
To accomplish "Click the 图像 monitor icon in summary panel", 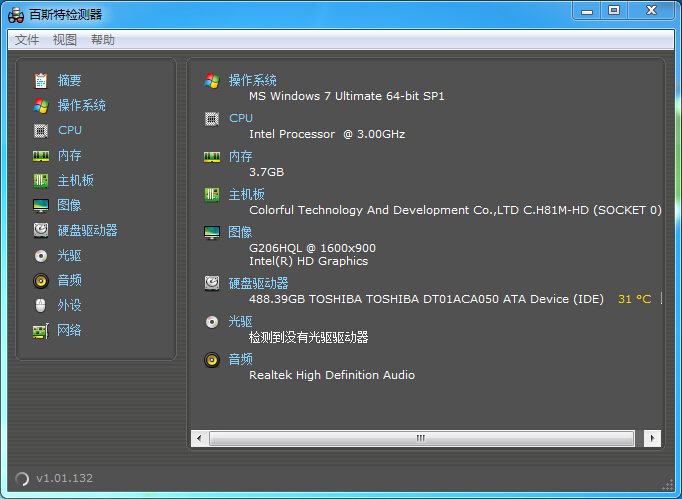I will pos(212,233).
